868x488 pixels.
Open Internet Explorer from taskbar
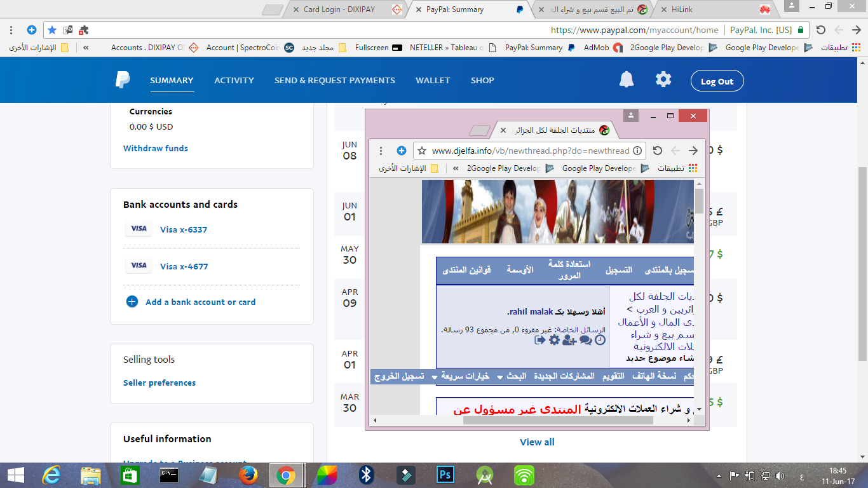click(51, 475)
